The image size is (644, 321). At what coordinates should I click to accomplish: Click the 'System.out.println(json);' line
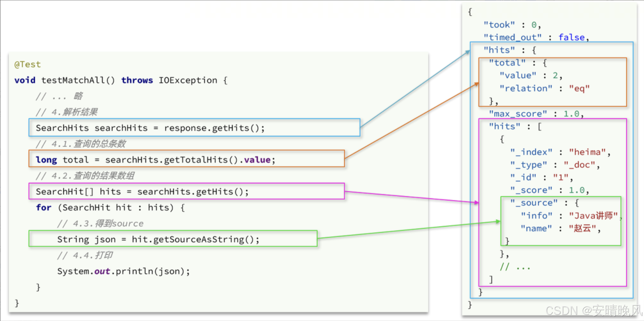(x=124, y=271)
